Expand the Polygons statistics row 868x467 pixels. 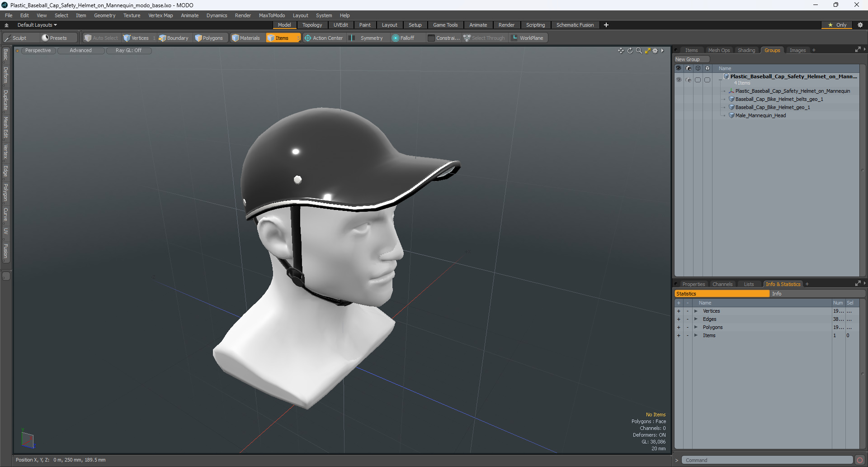pos(696,327)
